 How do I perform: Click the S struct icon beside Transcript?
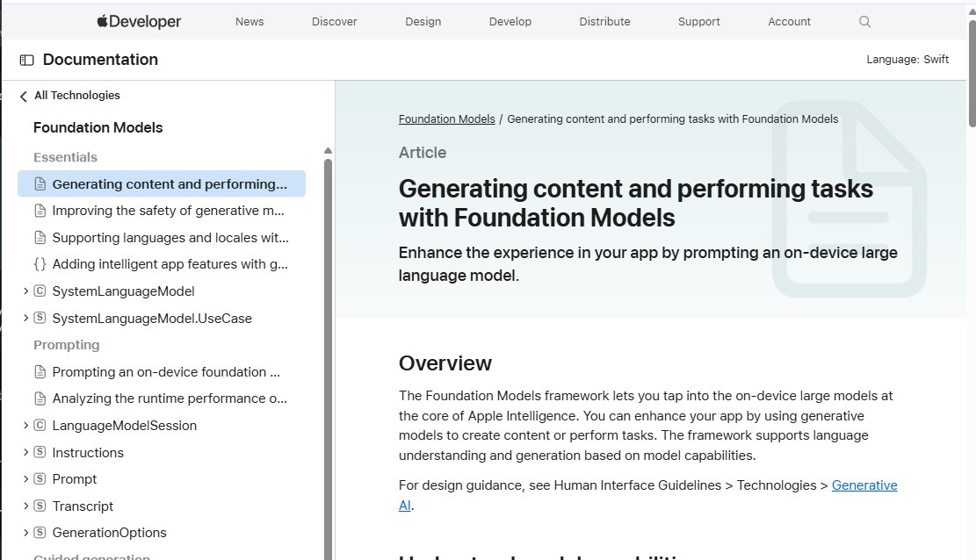coord(39,506)
